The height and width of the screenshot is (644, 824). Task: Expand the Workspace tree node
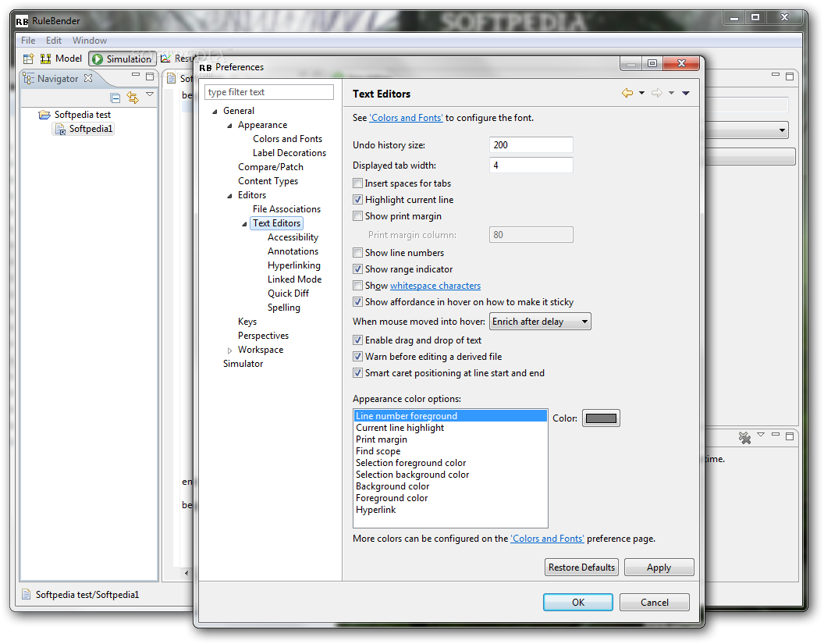coord(229,350)
